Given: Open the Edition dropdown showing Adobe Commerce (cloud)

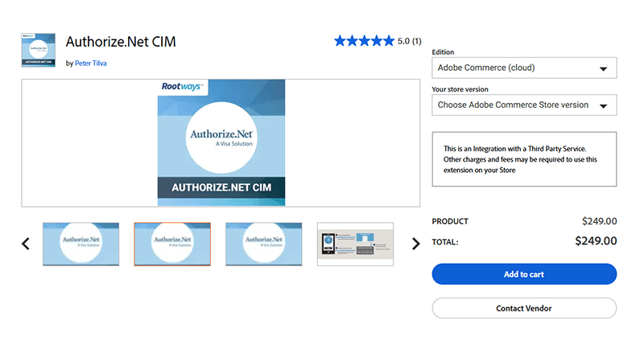Looking at the screenshot, I should point(524,68).
